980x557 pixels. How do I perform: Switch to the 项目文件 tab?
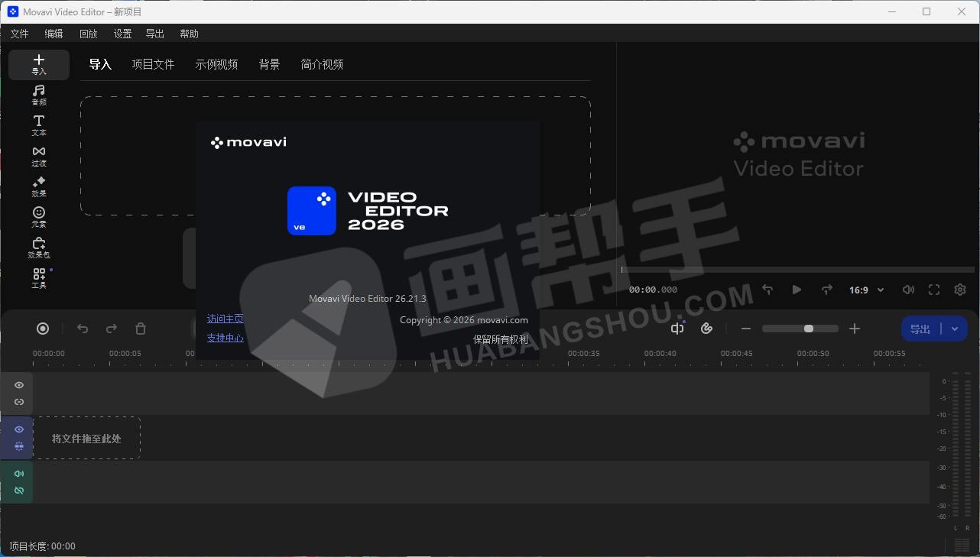tap(153, 64)
